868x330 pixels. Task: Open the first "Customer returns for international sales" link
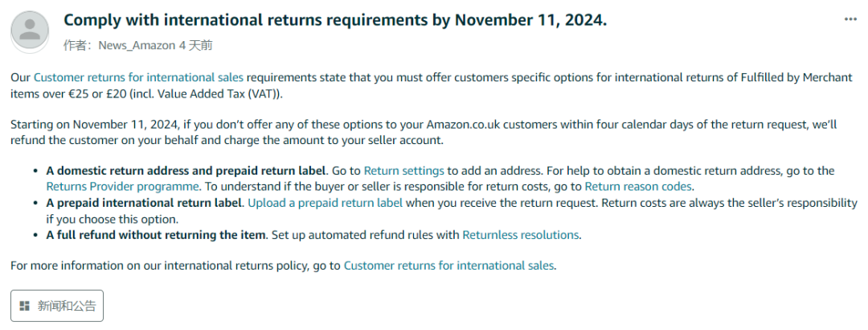coord(138,78)
